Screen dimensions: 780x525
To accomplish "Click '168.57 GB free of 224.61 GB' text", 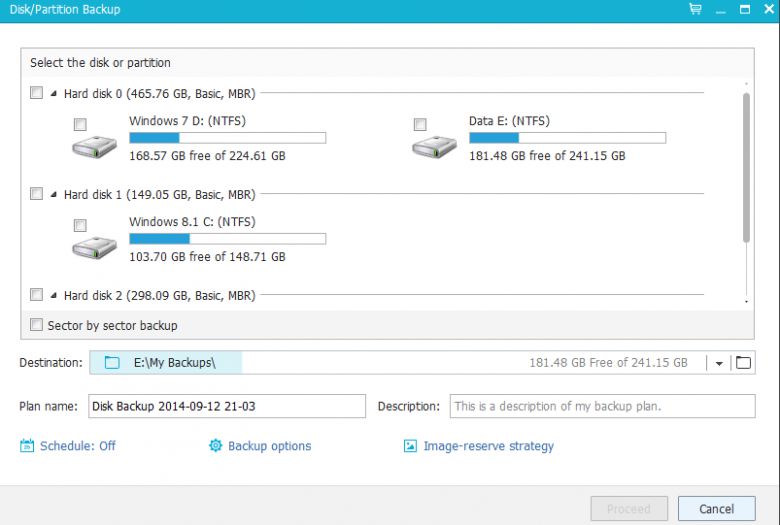I will (x=207, y=156).
